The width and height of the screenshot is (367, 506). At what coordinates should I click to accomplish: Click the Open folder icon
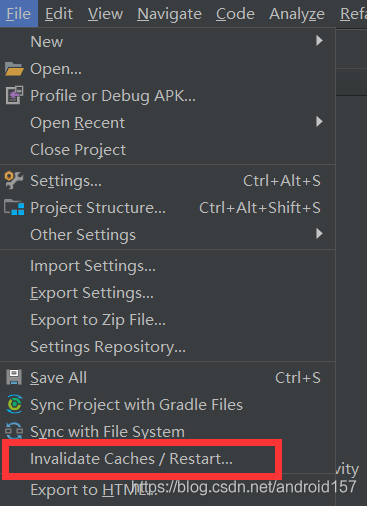(x=14, y=69)
